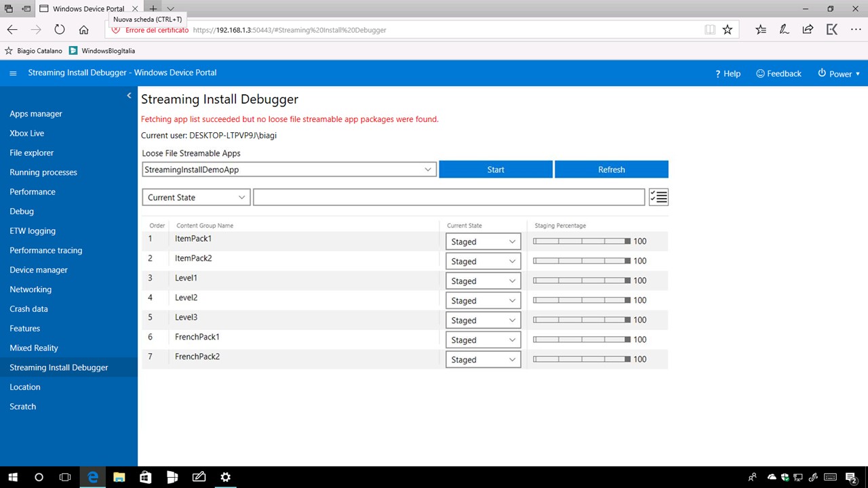Go to the browser home page
The height and width of the screenshot is (488, 868).
click(x=83, y=30)
